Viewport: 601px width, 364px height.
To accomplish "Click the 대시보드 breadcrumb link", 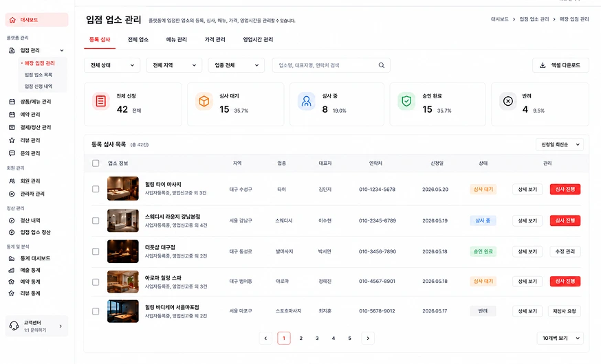I will click(x=500, y=19).
